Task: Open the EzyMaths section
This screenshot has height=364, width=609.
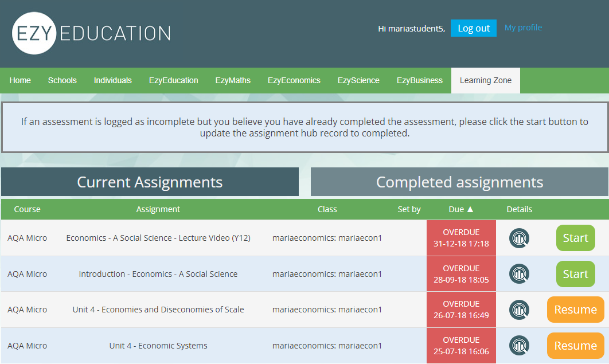Action: pos(233,80)
